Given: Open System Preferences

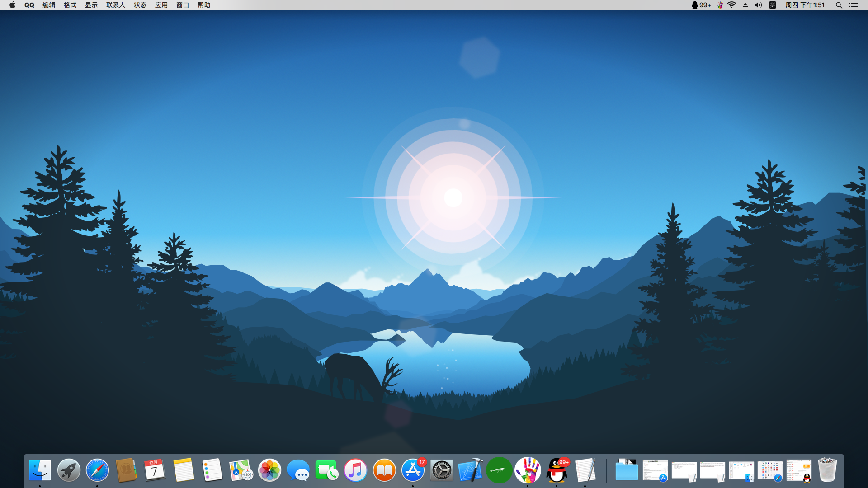Looking at the screenshot, I should tap(442, 470).
